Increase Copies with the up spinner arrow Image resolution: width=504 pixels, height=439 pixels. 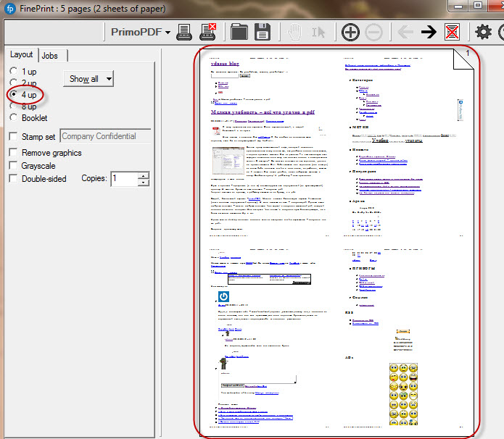(x=144, y=175)
